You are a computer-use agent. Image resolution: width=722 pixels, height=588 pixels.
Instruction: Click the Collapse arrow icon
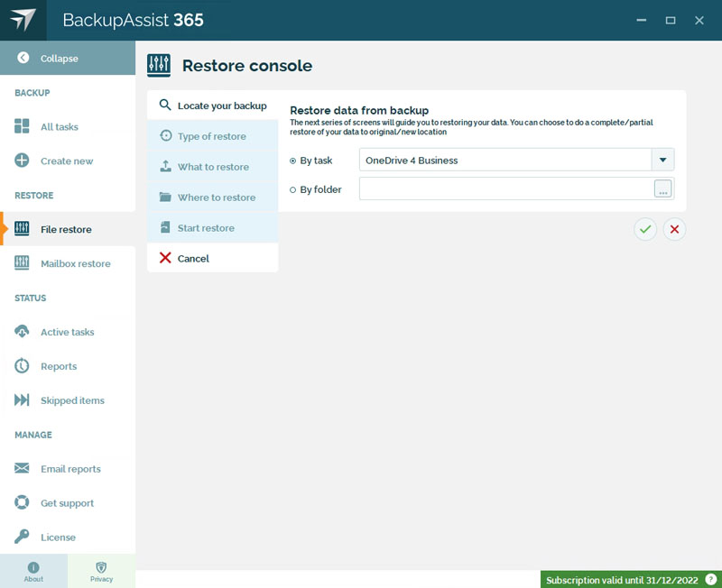(x=23, y=58)
